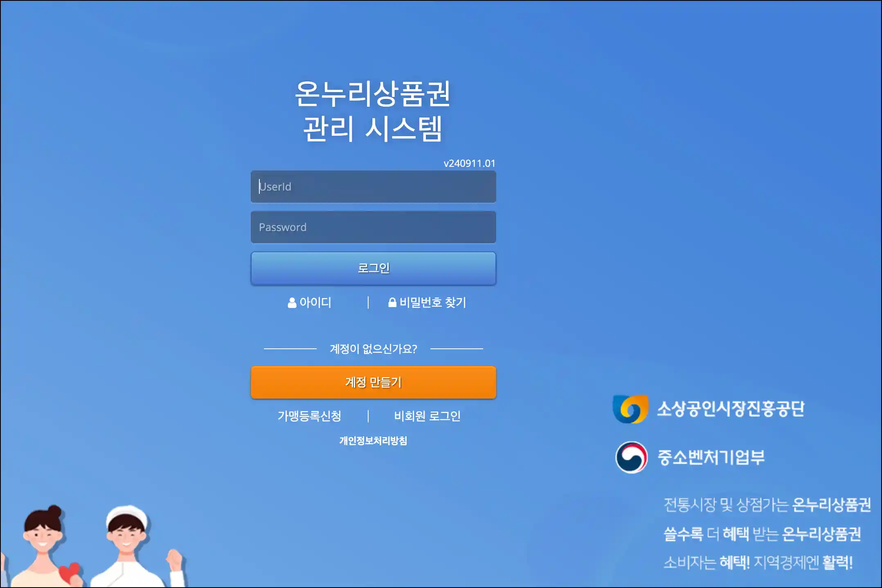
Task: Open the 아이디 find-ID link
Action: [x=310, y=303]
